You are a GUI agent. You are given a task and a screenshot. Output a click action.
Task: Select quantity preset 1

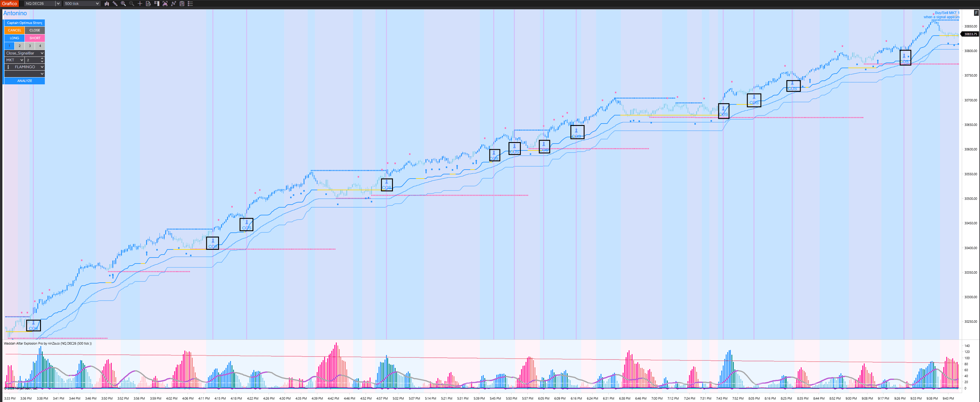coord(9,46)
